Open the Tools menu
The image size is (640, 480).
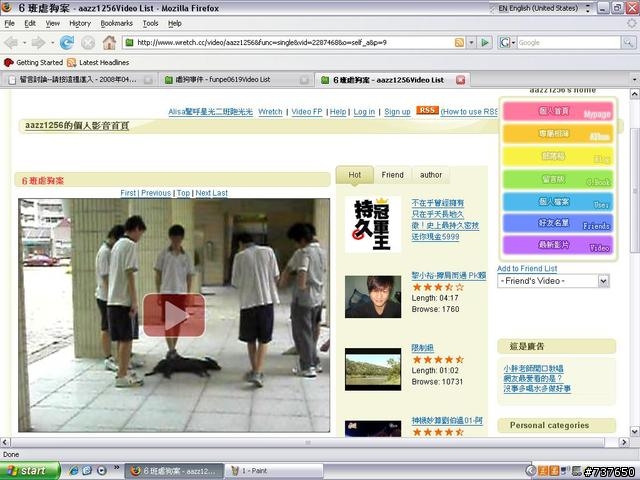tap(150, 24)
